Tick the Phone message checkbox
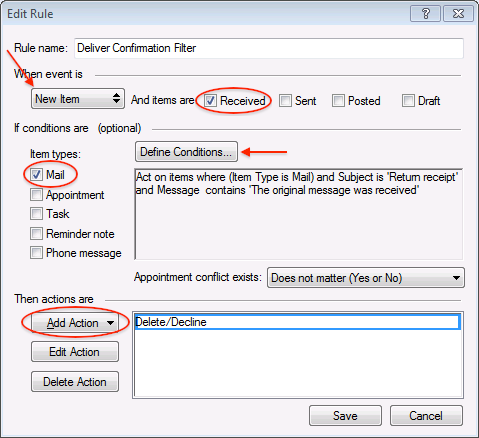 [x=36, y=253]
